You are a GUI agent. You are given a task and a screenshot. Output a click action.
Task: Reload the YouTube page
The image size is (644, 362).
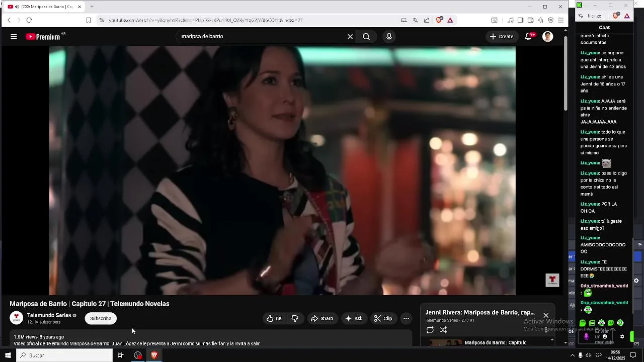click(x=29, y=20)
